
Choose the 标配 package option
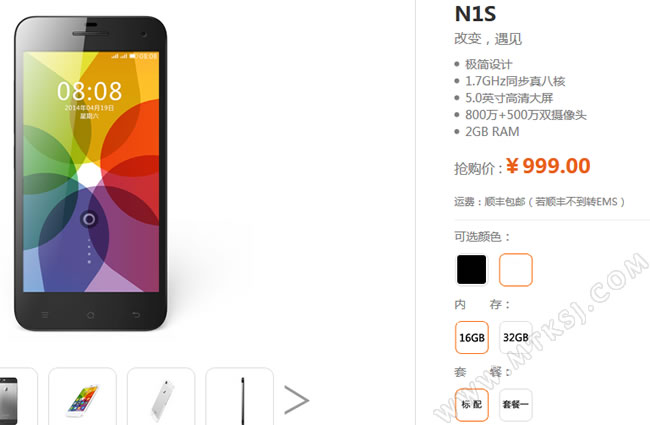coord(472,404)
